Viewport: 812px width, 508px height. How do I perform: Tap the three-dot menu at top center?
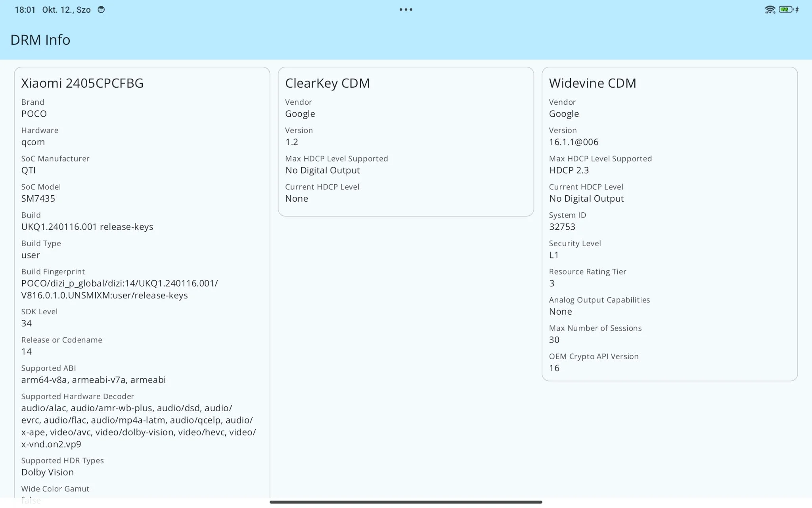pyautogui.click(x=406, y=10)
